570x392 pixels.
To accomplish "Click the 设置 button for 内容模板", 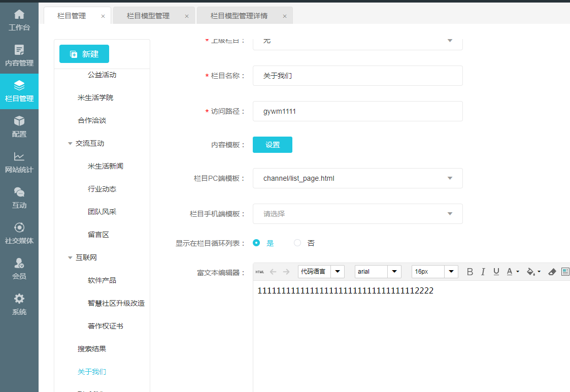I will 273,145.
